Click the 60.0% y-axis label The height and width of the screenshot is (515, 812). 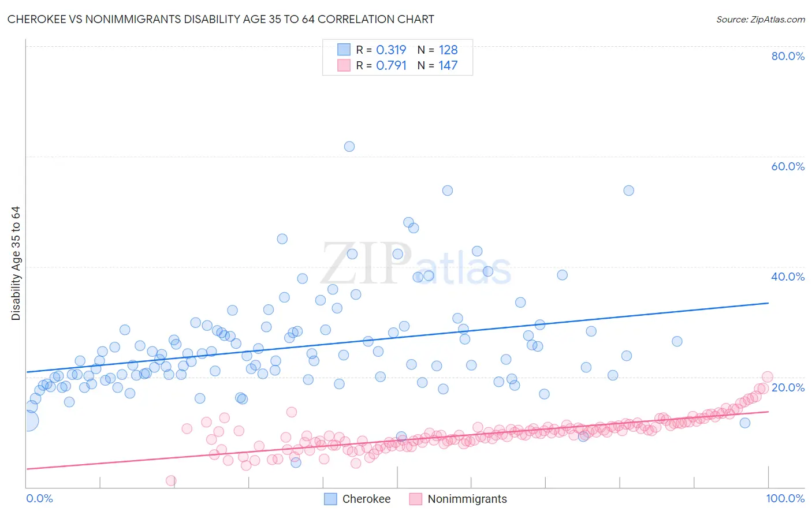coord(788,166)
